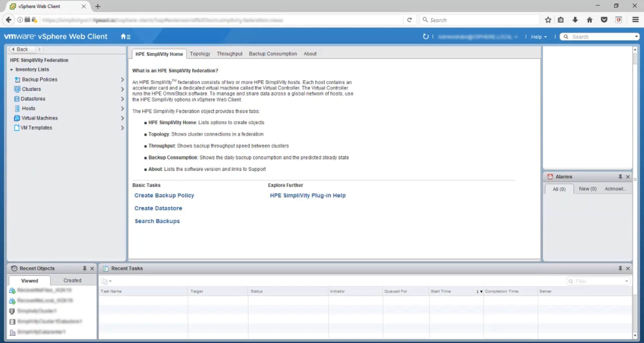Click the Recent Tasks Filter field

[598, 281]
